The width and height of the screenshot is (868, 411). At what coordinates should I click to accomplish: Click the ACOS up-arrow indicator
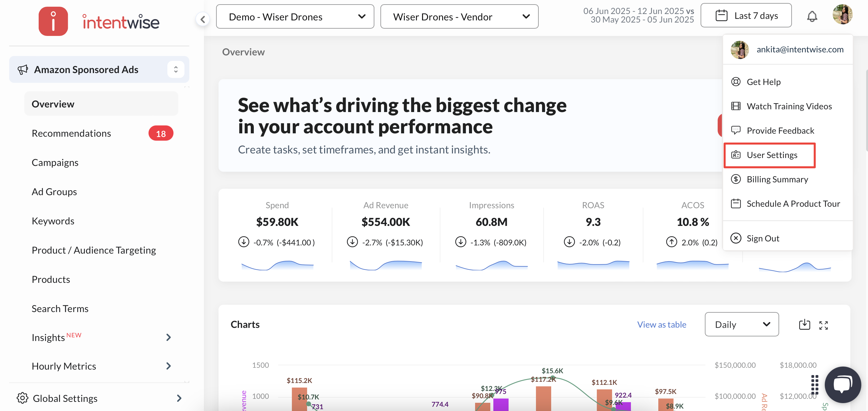(x=672, y=242)
